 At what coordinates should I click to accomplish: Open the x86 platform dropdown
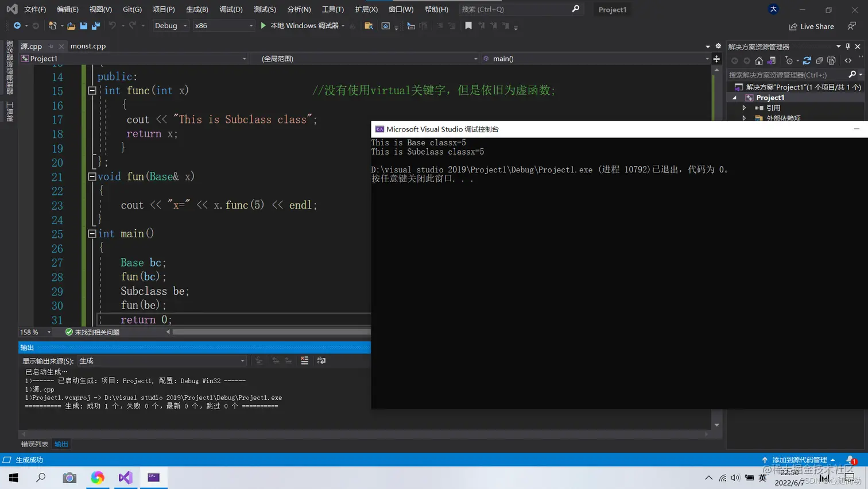click(223, 26)
